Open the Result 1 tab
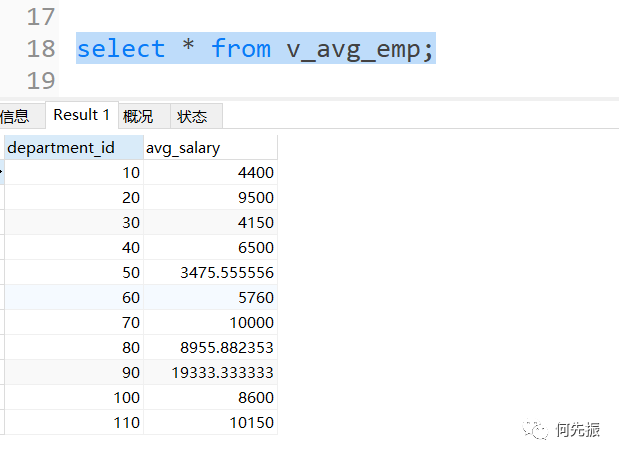 pyautogui.click(x=81, y=115)
